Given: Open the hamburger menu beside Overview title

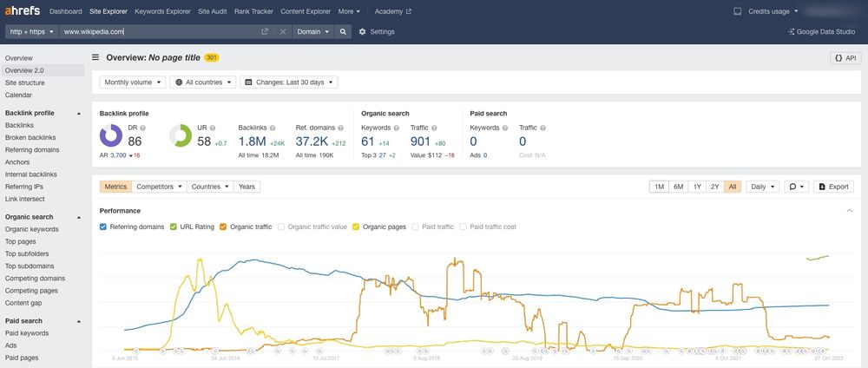Looking at the screenshot, I should coord(95,57).
